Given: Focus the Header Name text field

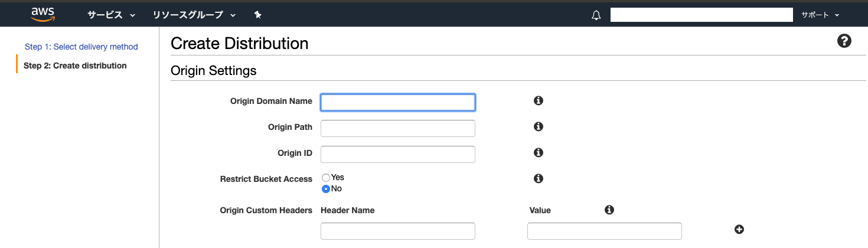Looking at the screenshot, I should click(397, 231).
